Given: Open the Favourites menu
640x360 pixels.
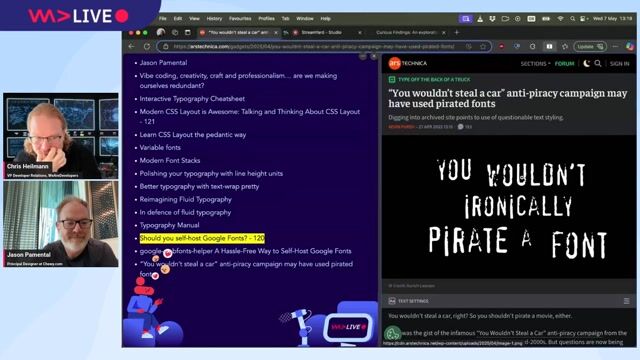Looking at the screenshot, I should click(240, 19).
